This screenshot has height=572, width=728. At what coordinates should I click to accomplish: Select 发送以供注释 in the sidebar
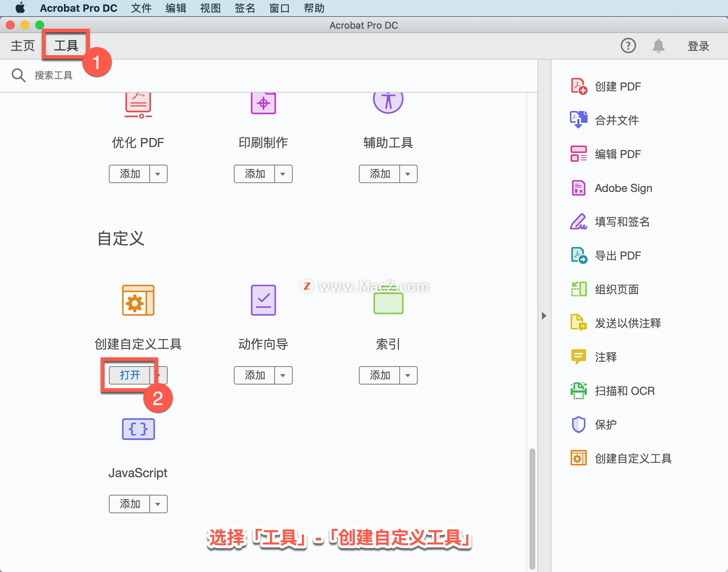click(615, 323)
